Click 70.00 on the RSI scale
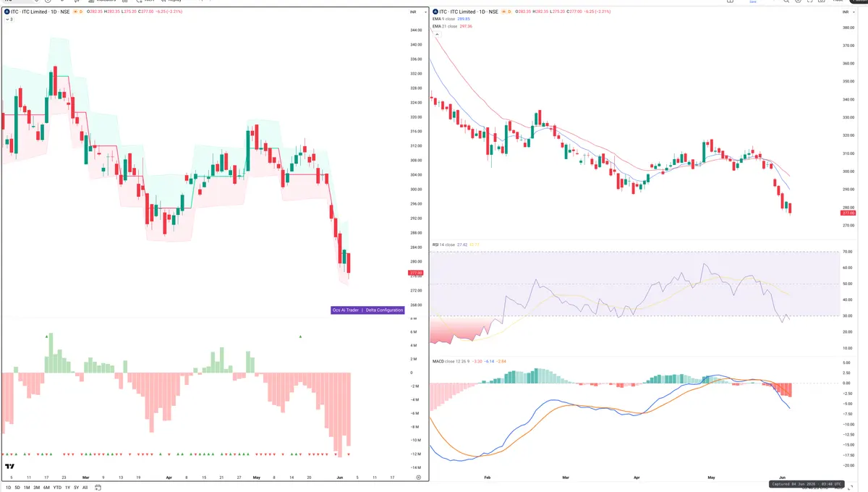Image resolution: width=868 pixels, height=492 pixels. coord(848,252)
